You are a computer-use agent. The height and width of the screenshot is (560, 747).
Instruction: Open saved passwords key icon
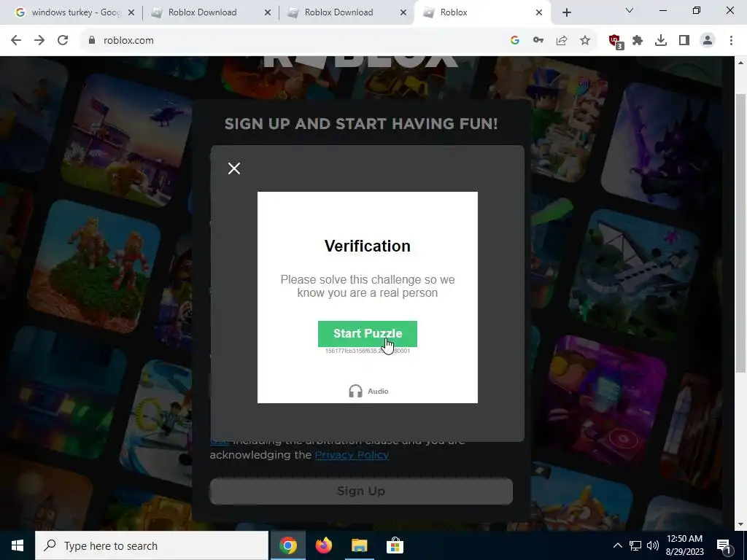pyautogui.click(x=538, y=41)
